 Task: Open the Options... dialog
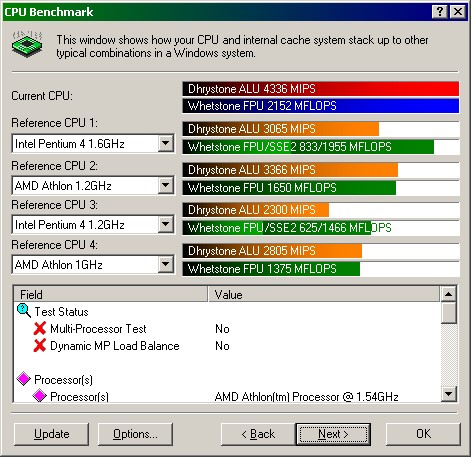coord(135,434)
